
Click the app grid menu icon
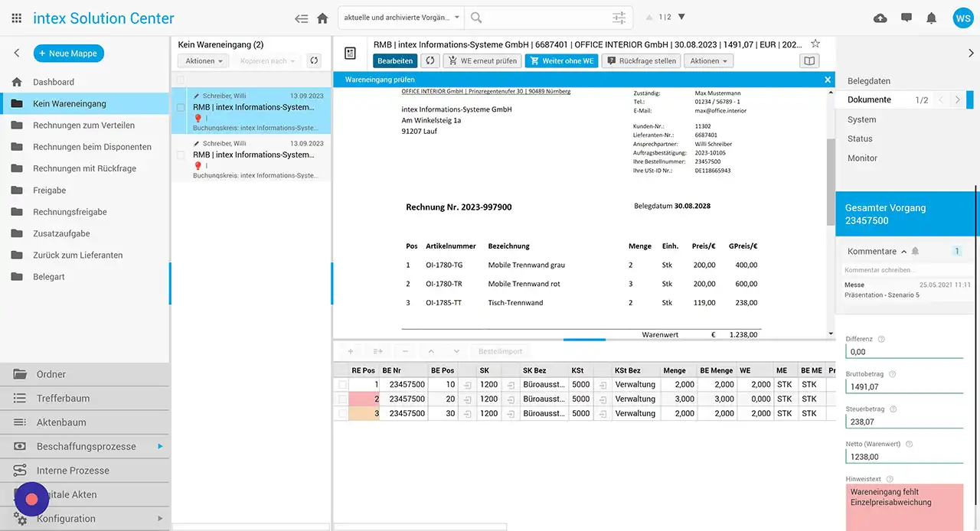pyautogui.click(x=16, y=18)
